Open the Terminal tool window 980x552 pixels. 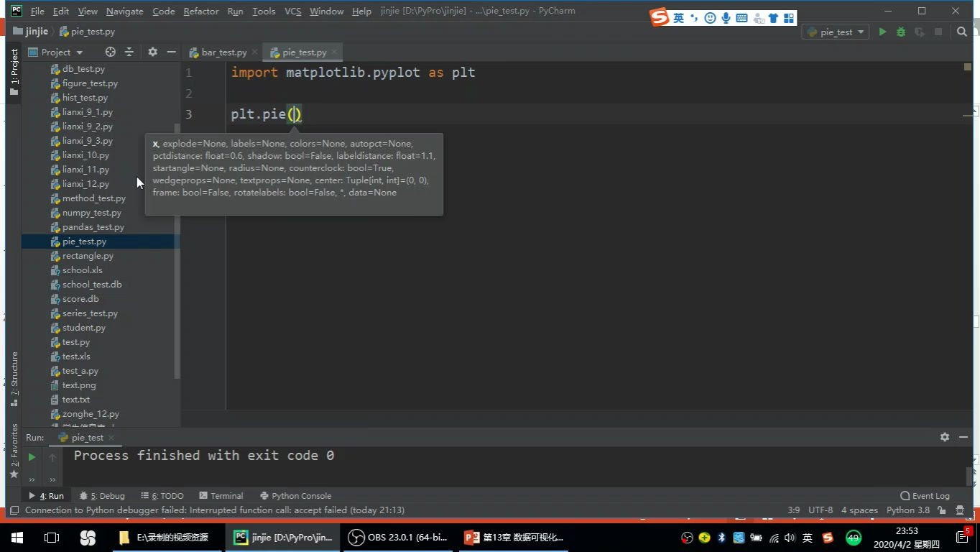(x=221, y=496)
